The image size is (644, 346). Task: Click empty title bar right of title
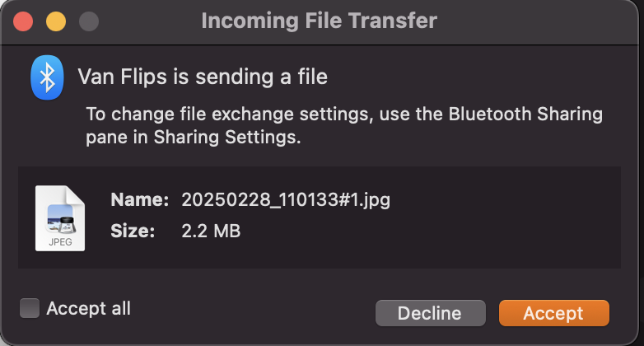534,21
